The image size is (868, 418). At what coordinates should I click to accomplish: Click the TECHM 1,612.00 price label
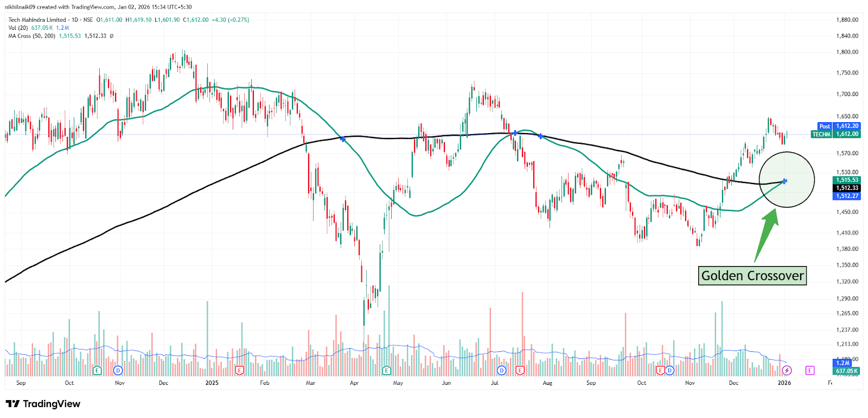tap(835, 134)
